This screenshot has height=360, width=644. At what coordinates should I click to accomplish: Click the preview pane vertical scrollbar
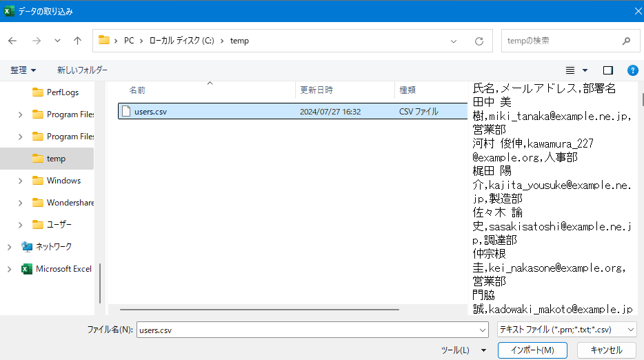(x=643, y=99)
